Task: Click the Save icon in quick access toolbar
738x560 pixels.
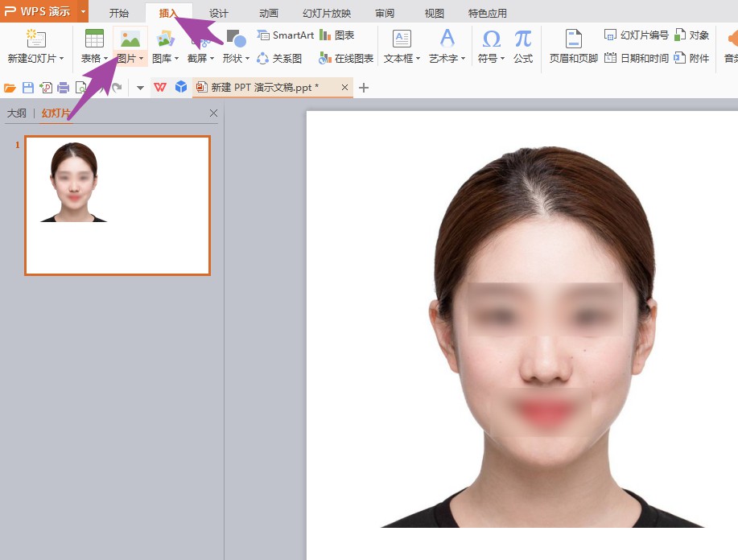Action: pos(28,88)
